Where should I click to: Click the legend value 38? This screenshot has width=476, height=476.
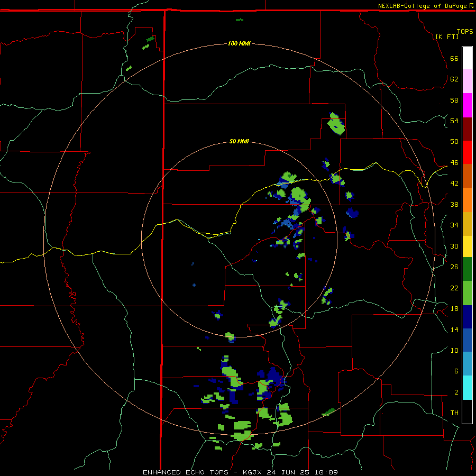pos(454,204)
